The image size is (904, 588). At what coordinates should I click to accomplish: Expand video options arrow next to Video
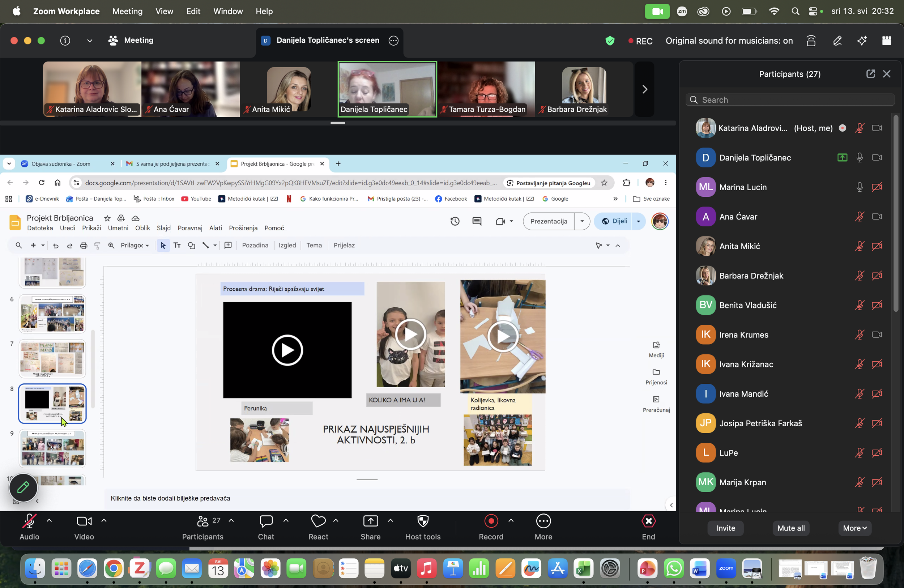[104, 521]
